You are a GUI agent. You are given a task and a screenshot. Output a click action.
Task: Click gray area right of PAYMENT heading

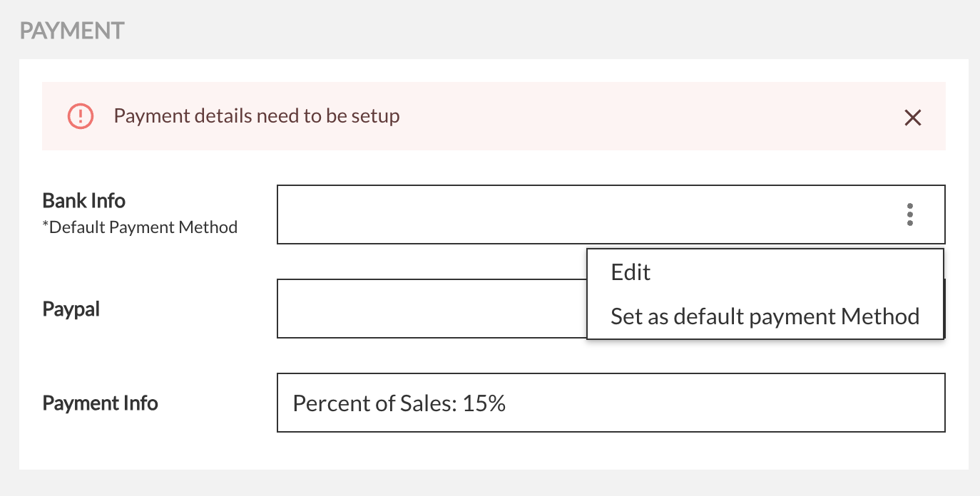(x=499, y=31)
